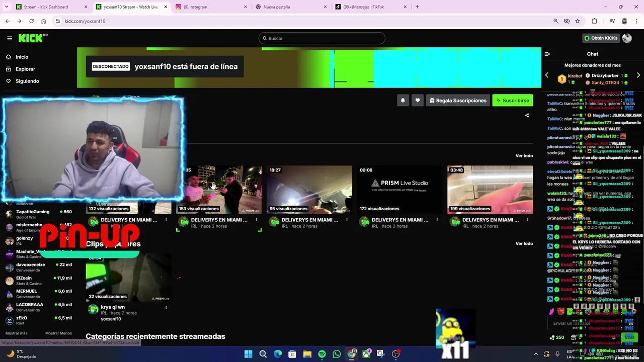This screenshot has width=644, height=362.
Task: Click browser back arrow
Action: 7,21
